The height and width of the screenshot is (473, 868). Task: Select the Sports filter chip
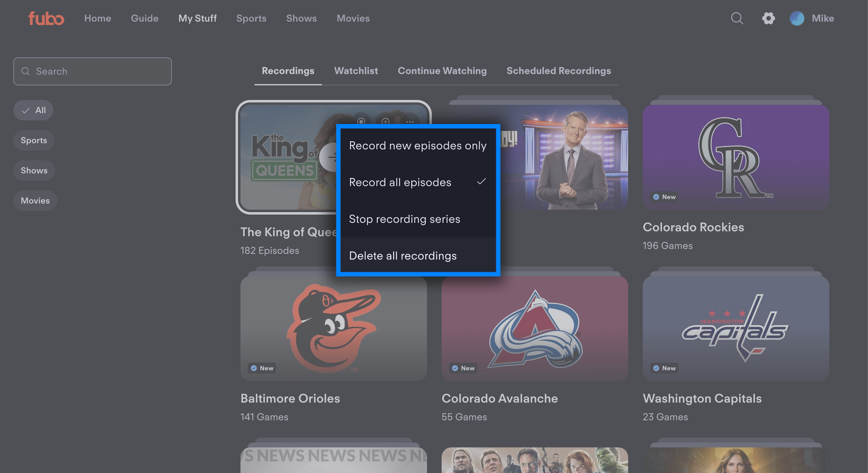pyautogui.click(x=34, y=140)
